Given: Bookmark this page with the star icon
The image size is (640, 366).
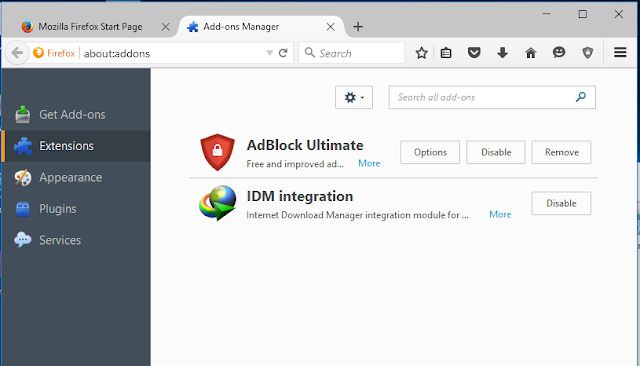Looking at the screenshot, I should tap(422, 53).
